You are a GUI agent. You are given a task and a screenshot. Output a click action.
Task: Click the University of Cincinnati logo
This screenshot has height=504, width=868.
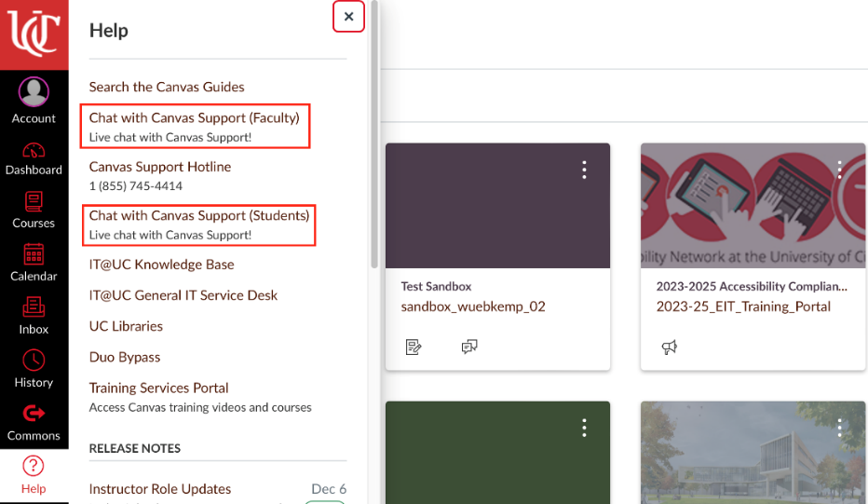[x=34, y=34]
